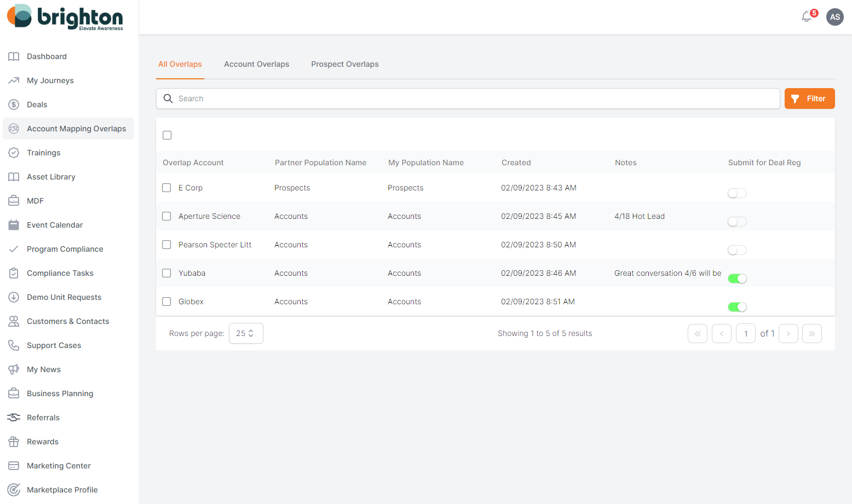Tick the select-all checkbox above table

point(167,135)
